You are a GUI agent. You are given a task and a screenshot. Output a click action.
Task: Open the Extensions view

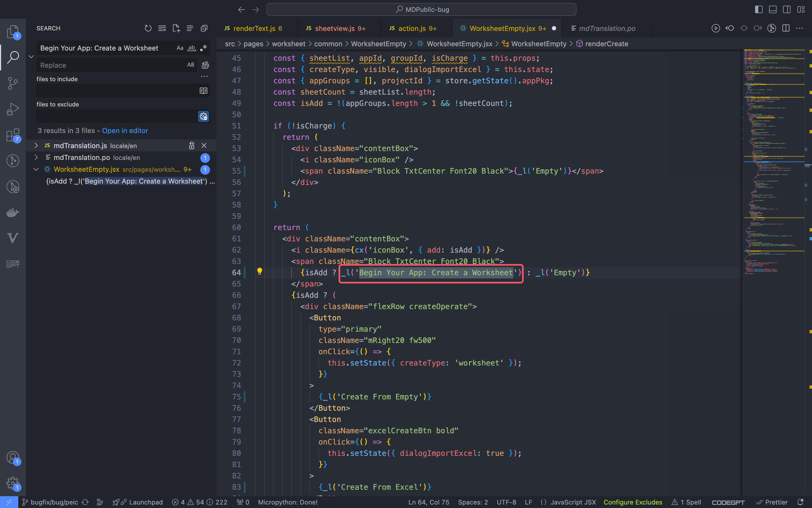point(13,135)
